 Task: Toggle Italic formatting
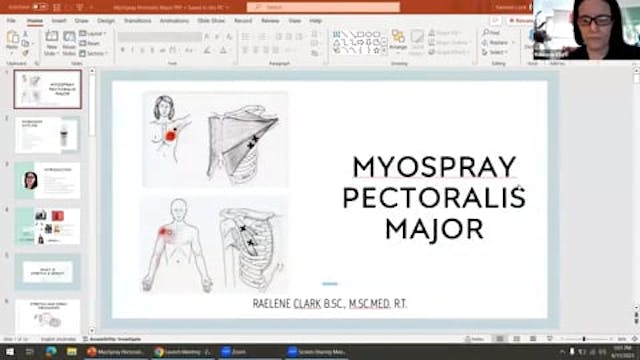tap(132, 50)
